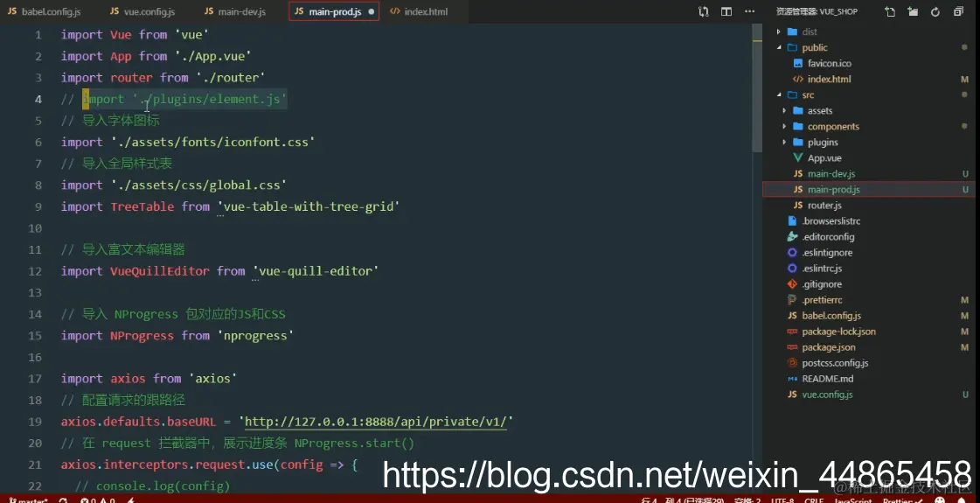
Task: Open vue.config.js in the explorer tree
Action: click(828, 395)
